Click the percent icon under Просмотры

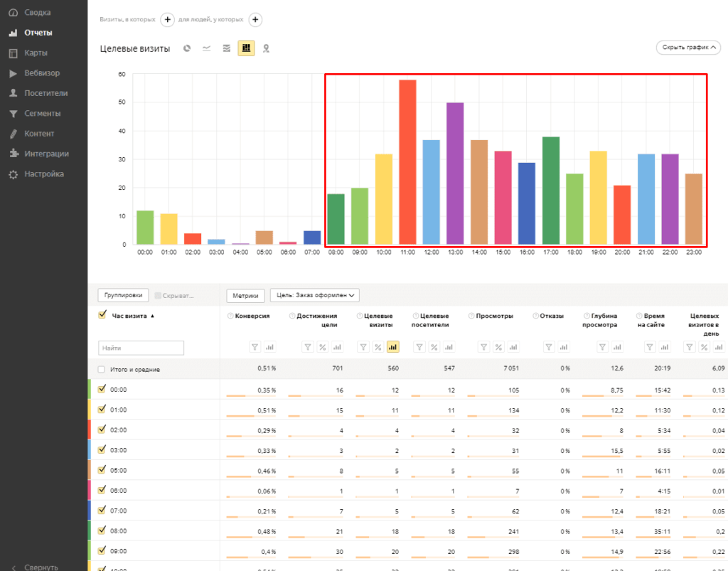498,347
